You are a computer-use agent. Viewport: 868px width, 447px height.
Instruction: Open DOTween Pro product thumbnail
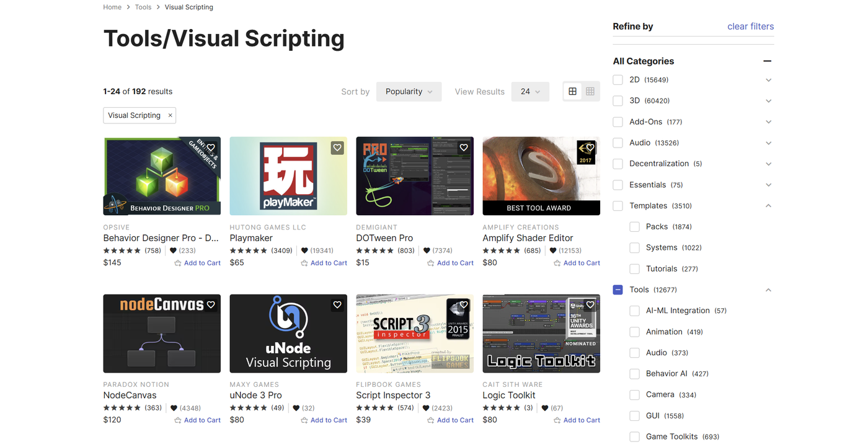pyautogui.click(x=415, y=176)
